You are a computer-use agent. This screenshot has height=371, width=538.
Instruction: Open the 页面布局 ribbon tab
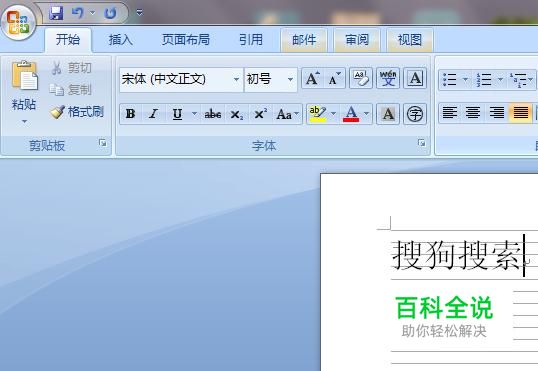186,40
